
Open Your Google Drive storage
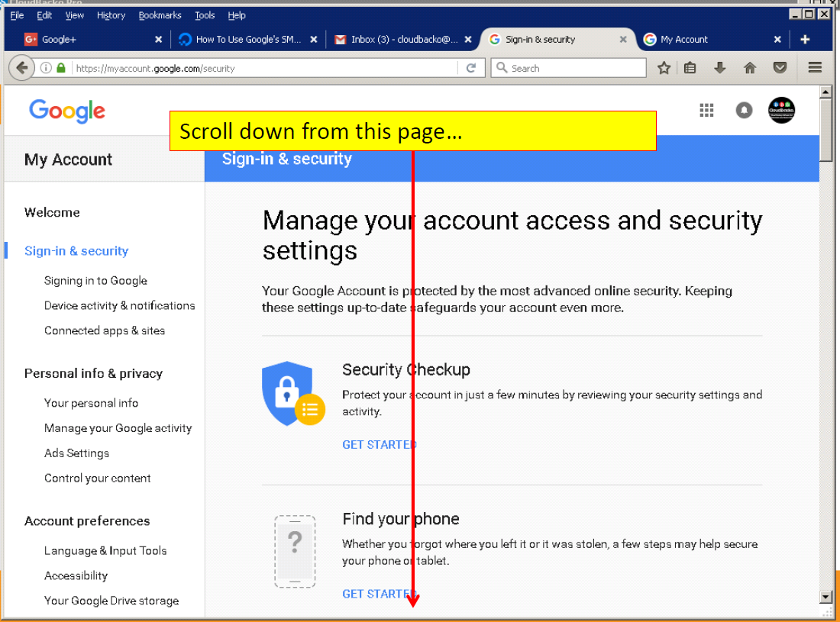tap(111, 601)
